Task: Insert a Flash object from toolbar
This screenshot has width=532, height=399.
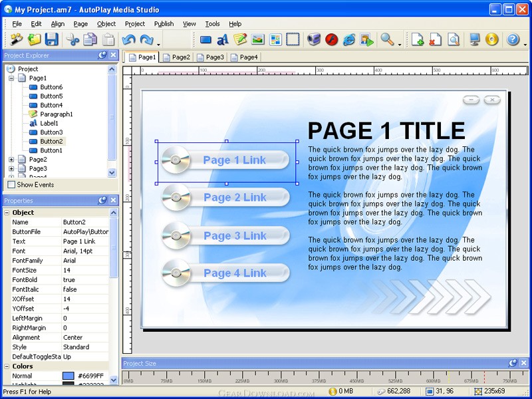Action: (x=332, y=40)
